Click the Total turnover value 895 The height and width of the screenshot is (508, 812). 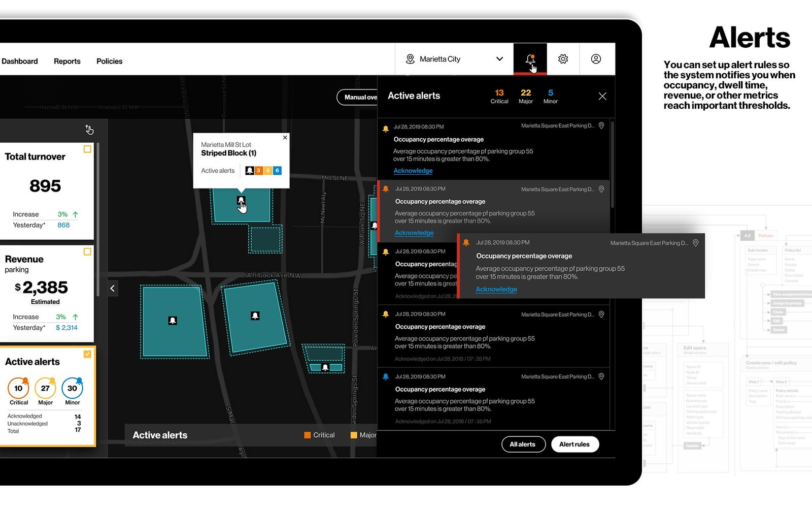pyautogui.click(x=45, y=186)
